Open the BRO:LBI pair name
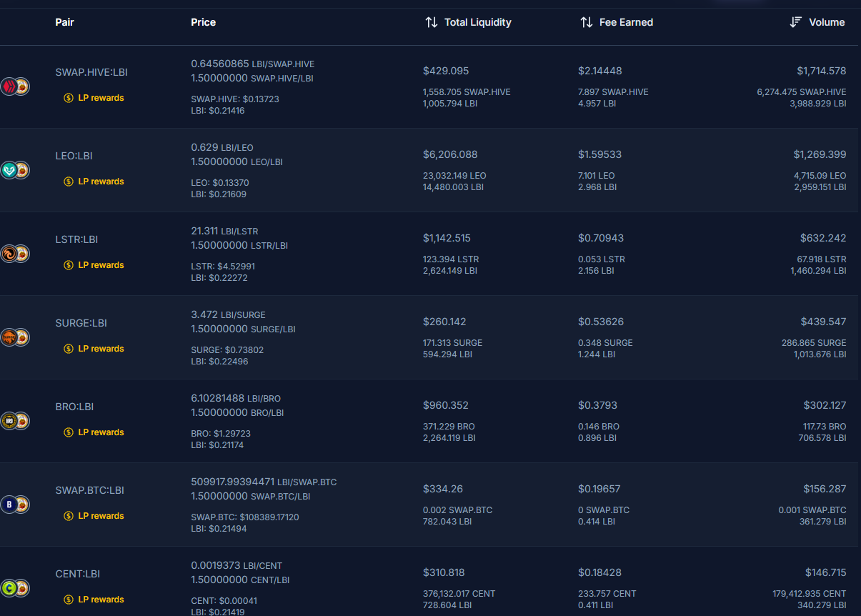861x616 pixels. 74,407
